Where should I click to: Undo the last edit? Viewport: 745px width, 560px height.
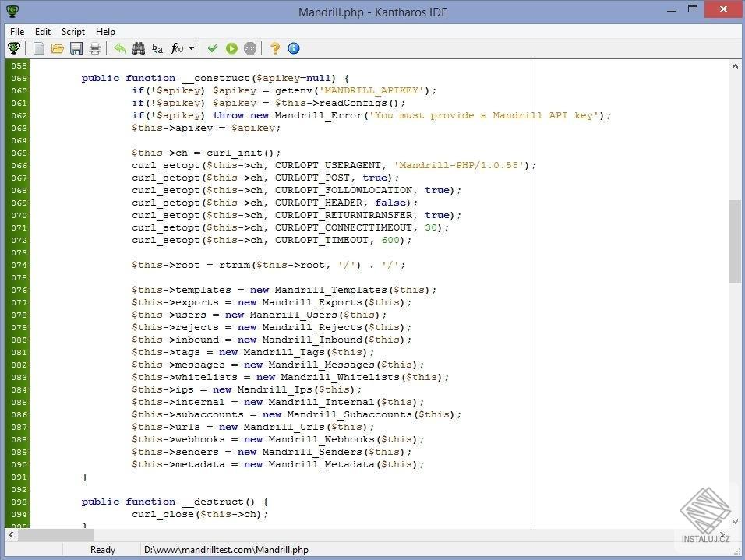click(x=120, y=48)
